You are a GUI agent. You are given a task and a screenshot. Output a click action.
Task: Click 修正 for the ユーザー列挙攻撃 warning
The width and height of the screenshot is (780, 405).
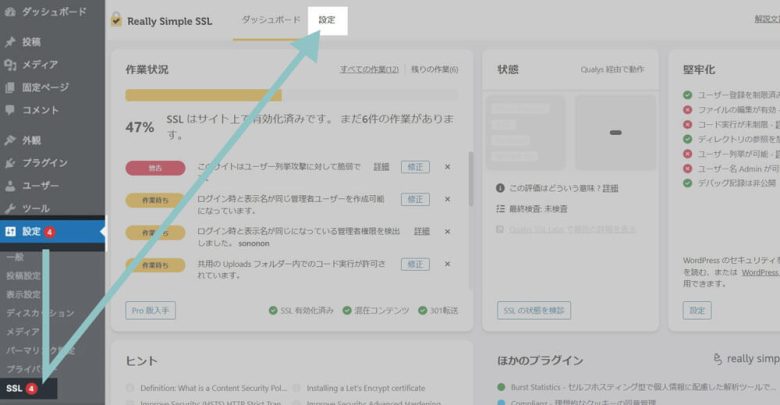(x=415, y=167)
